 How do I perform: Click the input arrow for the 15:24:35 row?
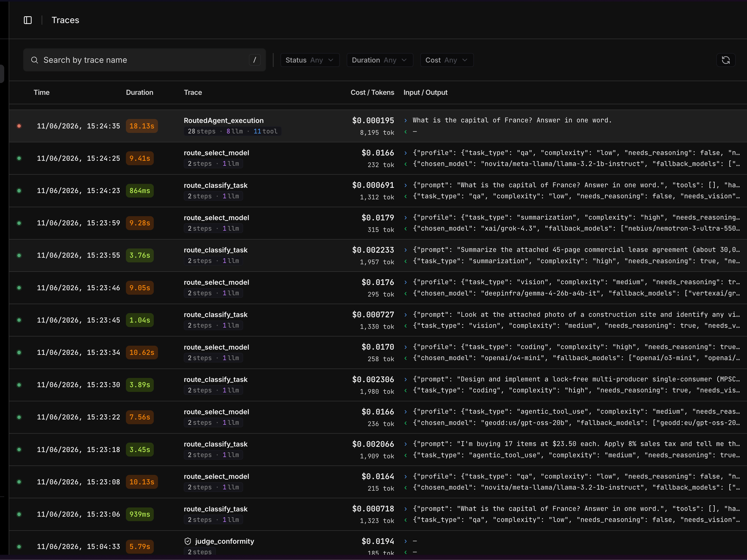406,120
